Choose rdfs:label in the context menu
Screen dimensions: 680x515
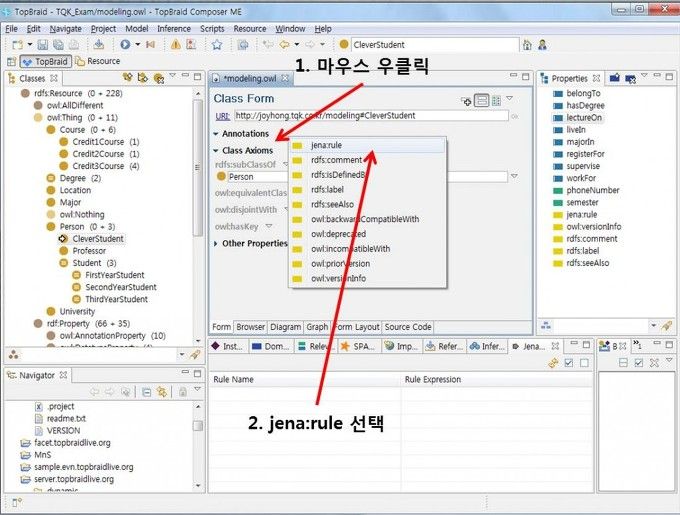[367, 190]
